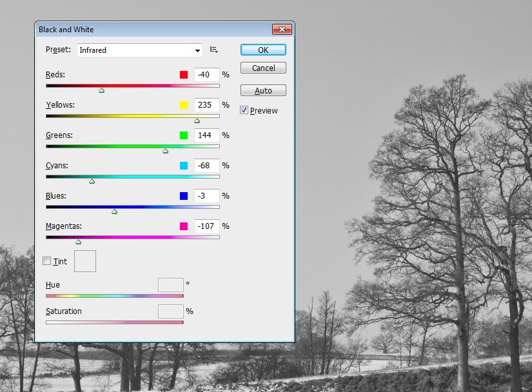Click the Reds slider handle
This screenshot has height=392, width=532.
(101, 90)
